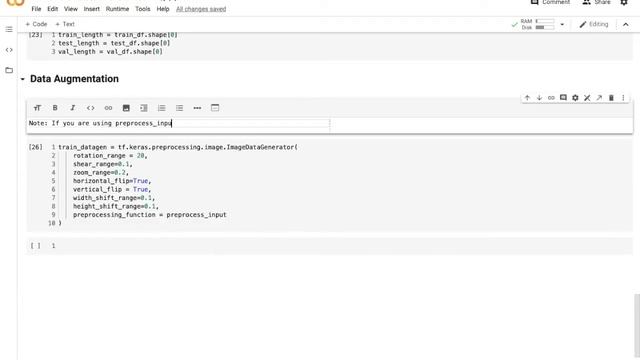Expand the RAM Disk runtime dropdown arrow
The width and height of the screenshot is (640, 360).
tap(562, 24)
